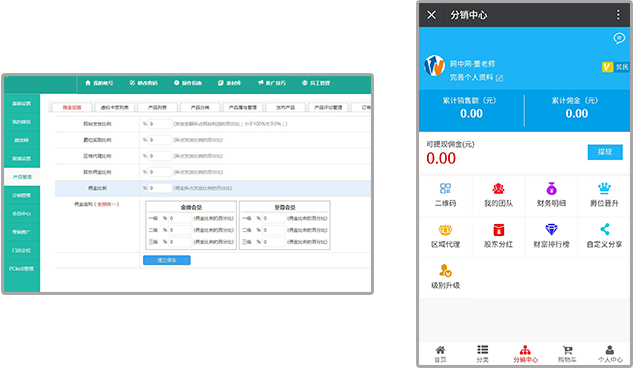Switch to the 发布产品 tab
635x368 pixels.
click(x=285, y=107)
